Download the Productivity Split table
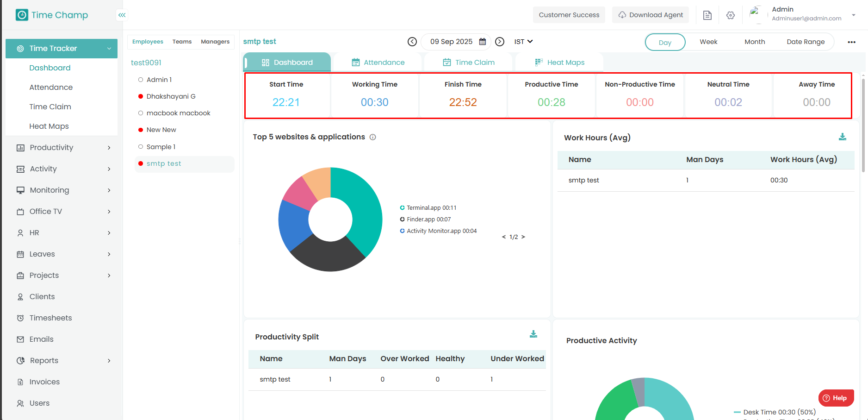Screen dimensions: 868x420 tap(533, 334)
